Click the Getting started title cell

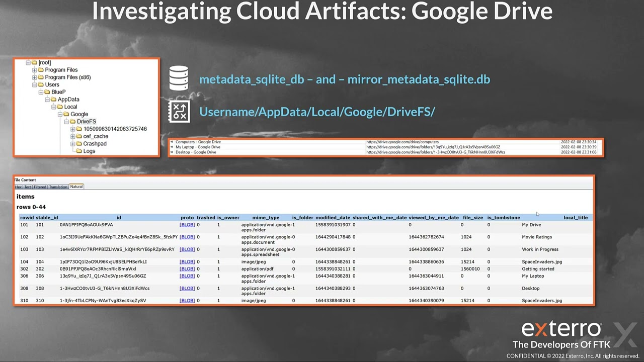(538, 269)
